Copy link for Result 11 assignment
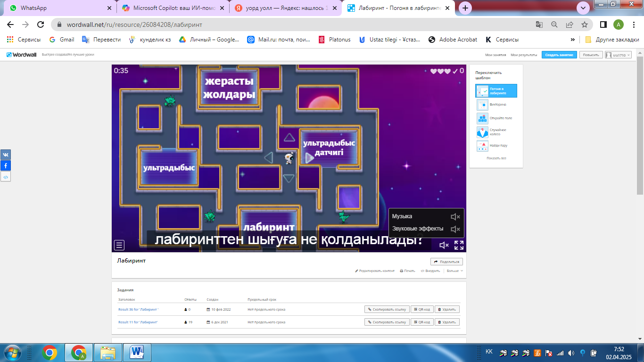 pyautogui.click(x=387, y=322)
